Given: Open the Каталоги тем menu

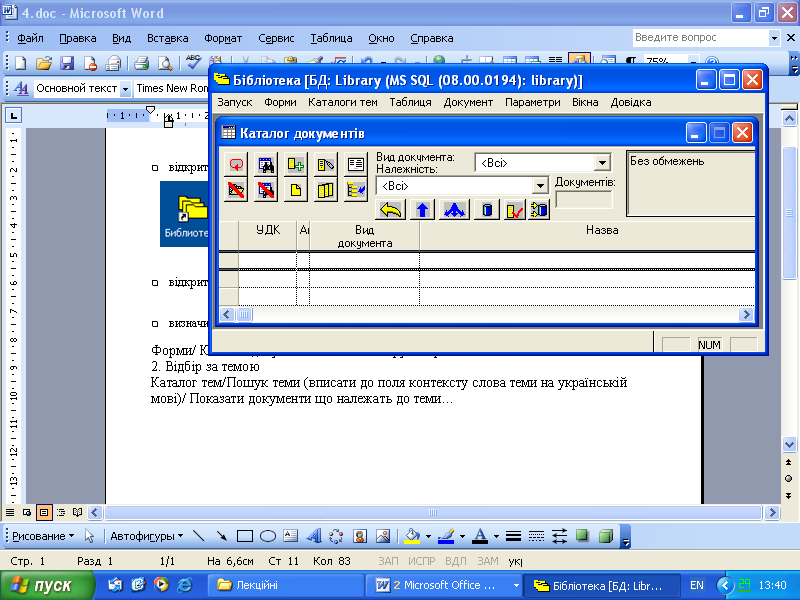Looking at the screenshot, I should pos(342,102).
